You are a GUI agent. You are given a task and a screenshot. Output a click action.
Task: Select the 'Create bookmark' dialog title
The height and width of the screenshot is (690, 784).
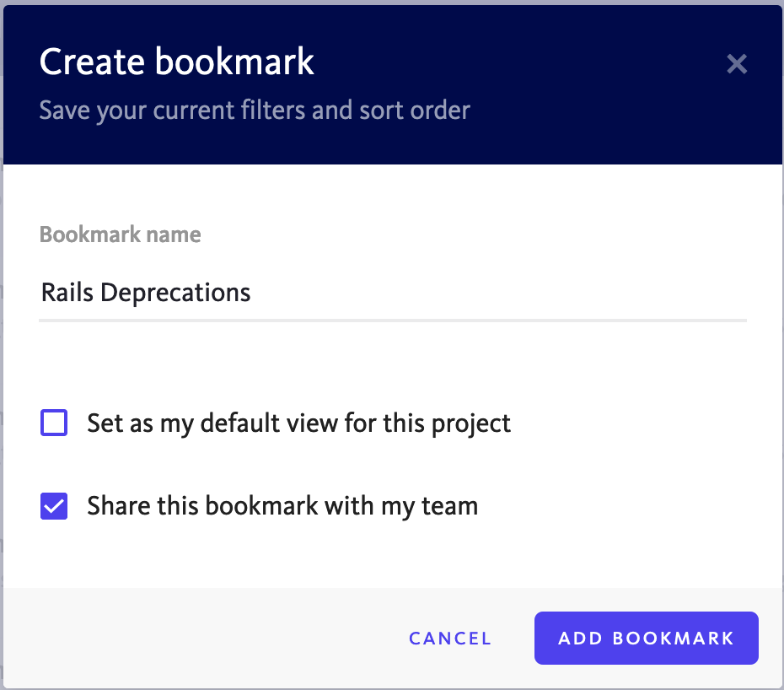[x=176, y=62]
